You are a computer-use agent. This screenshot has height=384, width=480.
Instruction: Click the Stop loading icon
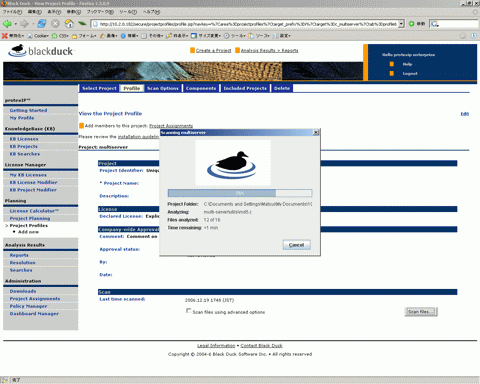coord(55,24)
